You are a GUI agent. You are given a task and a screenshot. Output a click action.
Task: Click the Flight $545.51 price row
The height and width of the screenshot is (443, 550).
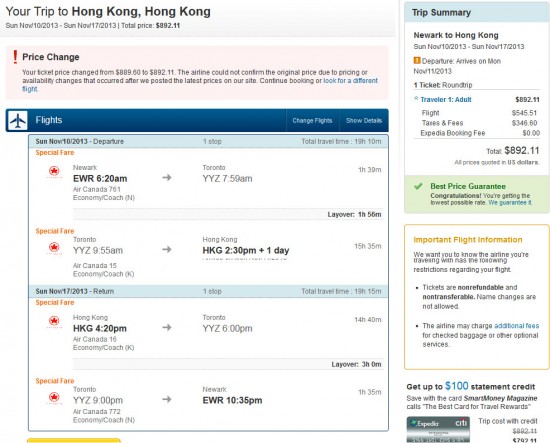(x=479, y=113)
